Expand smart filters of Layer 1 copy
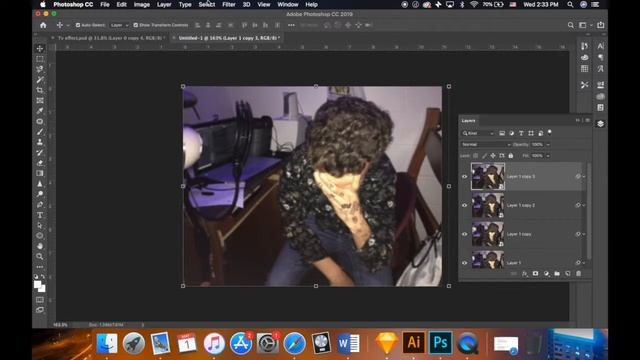 pyautogui.click(x=584, y=234)
